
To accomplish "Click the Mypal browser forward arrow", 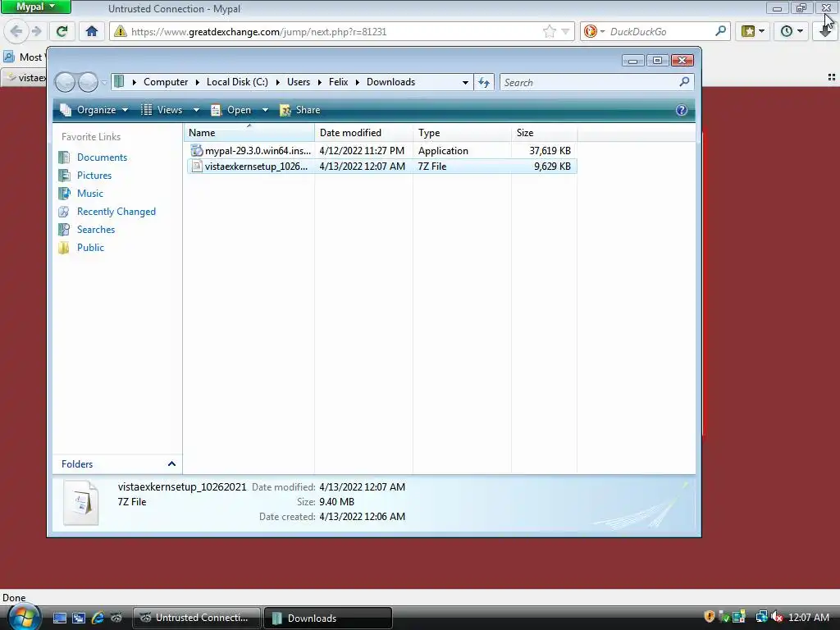I will click(x=36, y=31).
